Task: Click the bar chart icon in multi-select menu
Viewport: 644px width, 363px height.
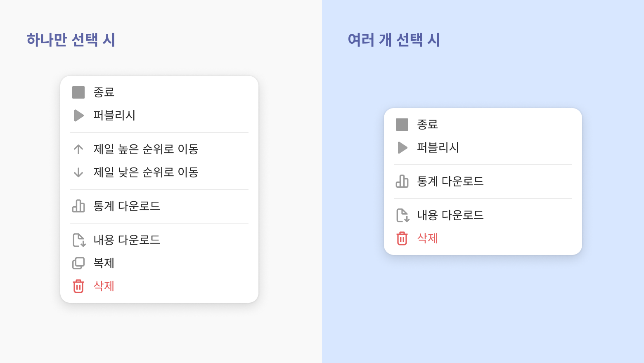Action: coord(402,181)
